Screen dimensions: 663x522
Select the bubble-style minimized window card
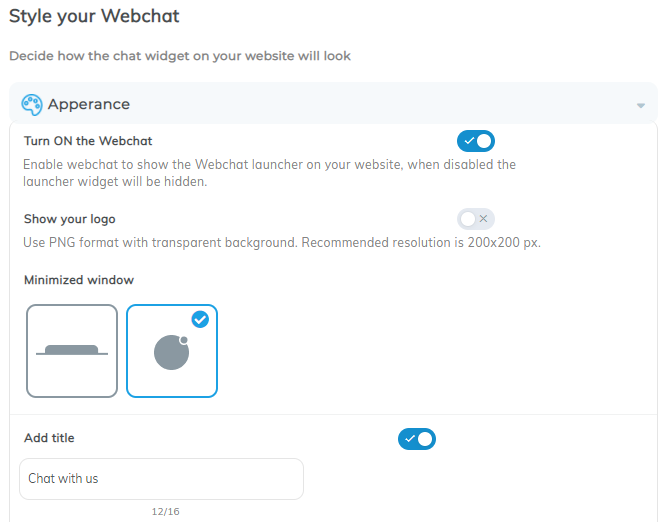[x=172, y=351]
